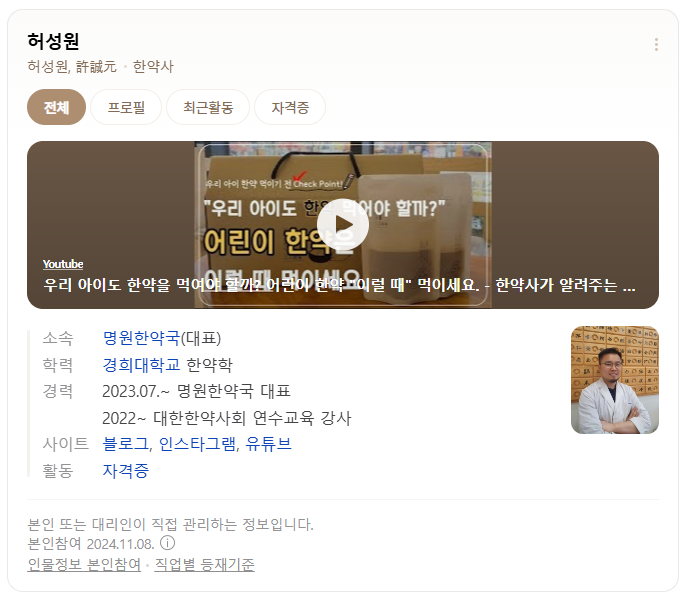
Task: Open the 최근활동 tab
Action: (208, 107)
